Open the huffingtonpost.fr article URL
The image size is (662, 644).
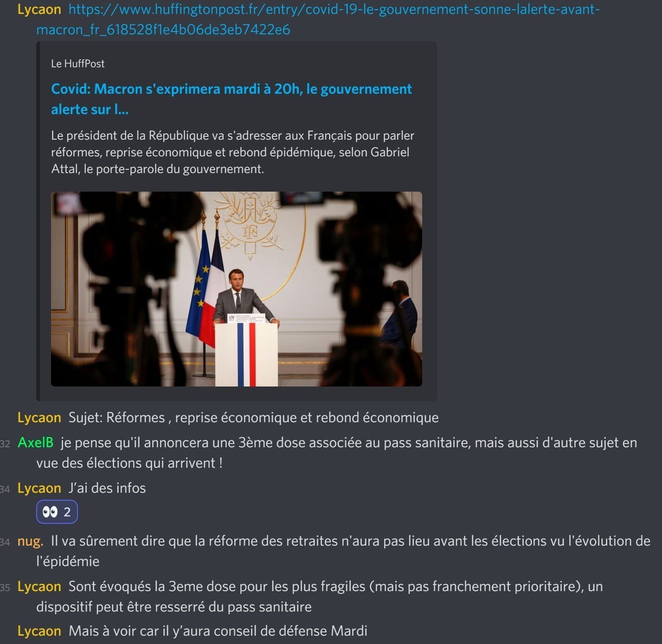pos(318,19)
